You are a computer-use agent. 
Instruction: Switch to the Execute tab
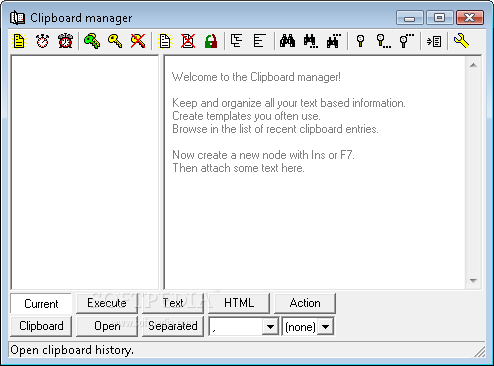pos(107,303)
